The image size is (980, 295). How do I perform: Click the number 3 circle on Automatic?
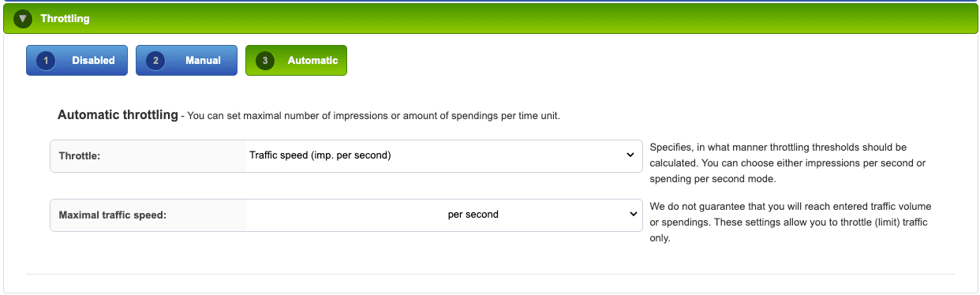click(x=265, y=61)
